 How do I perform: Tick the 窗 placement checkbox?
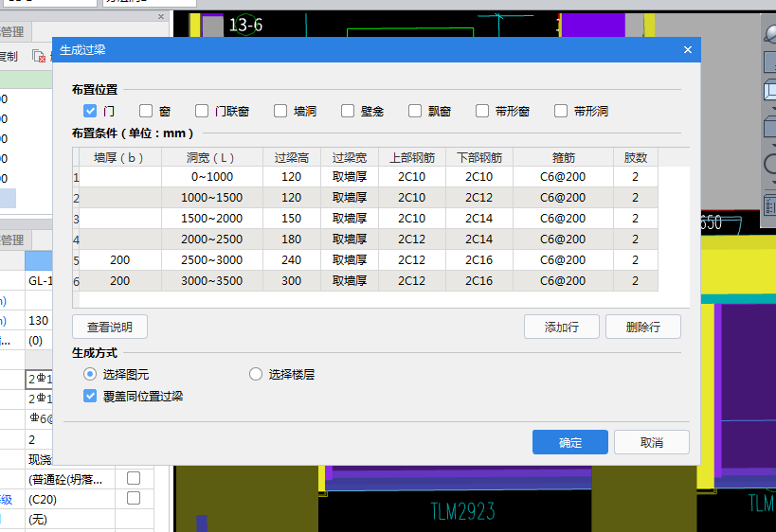click(146, 111)
